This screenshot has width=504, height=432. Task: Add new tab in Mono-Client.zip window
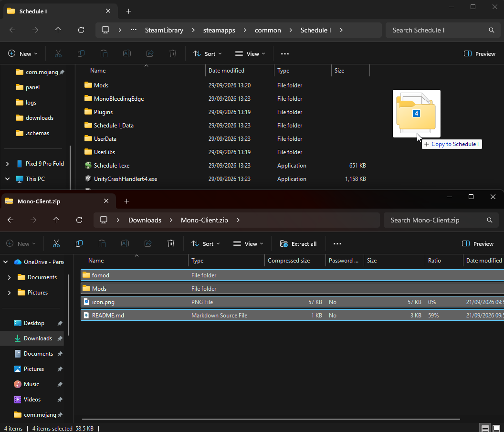pos(126,201)
